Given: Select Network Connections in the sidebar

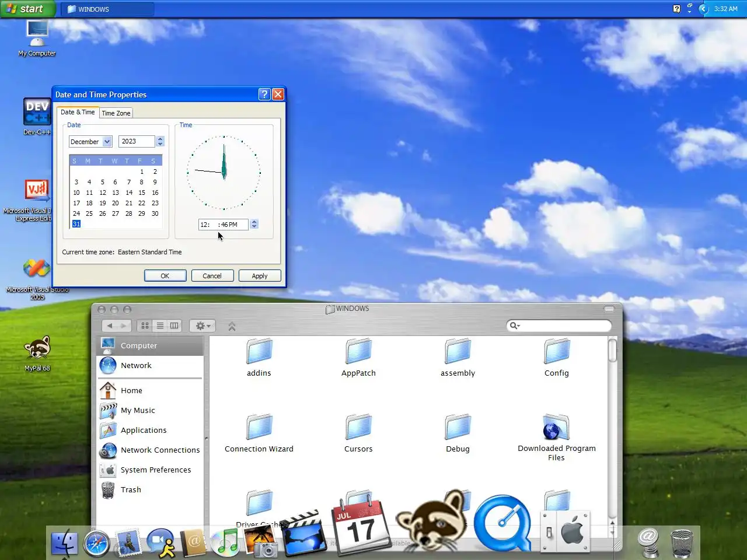Looking at the screenshot, I should coord(150,450).
